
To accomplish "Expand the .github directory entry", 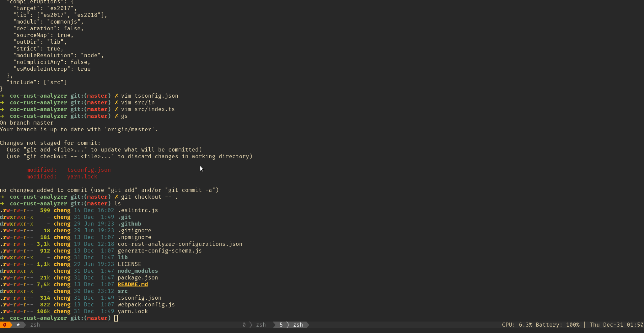I will click(130, 224).
